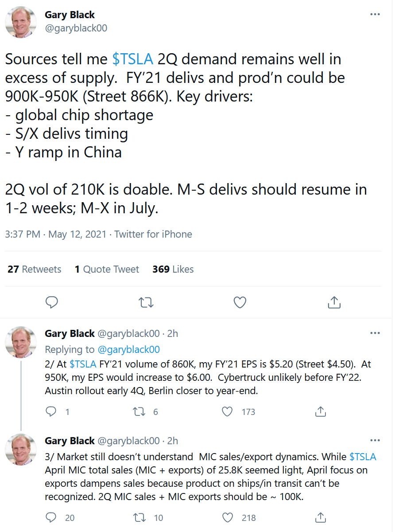Like the main tweet with heart icon
Viewport: 399px width, 532px height.
pyautogui.click(x=240, y=302)
